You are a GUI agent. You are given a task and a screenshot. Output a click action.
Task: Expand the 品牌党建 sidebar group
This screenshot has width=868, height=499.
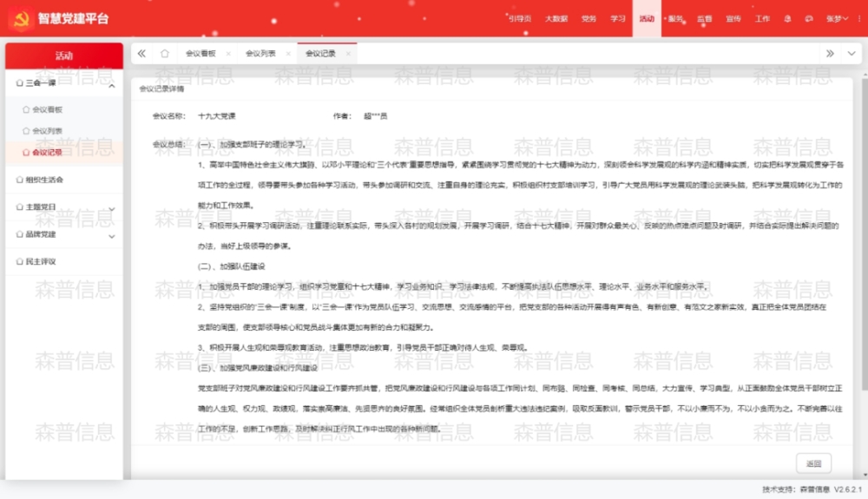tap(111, 235)
